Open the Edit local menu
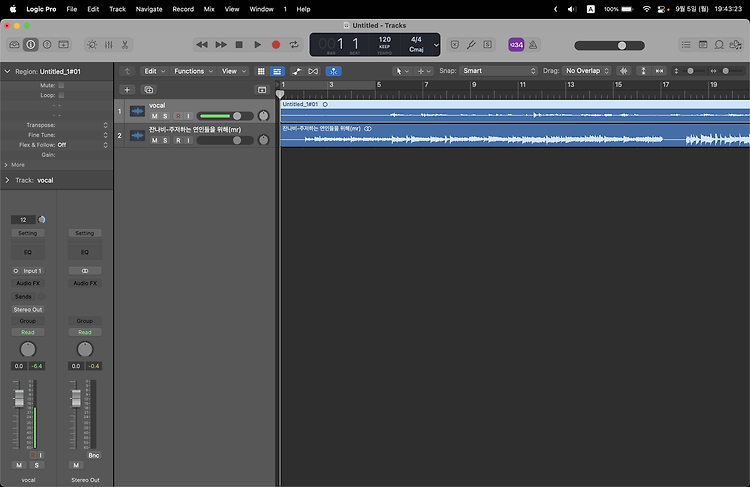Screen dimensions: 750x487 154,71
